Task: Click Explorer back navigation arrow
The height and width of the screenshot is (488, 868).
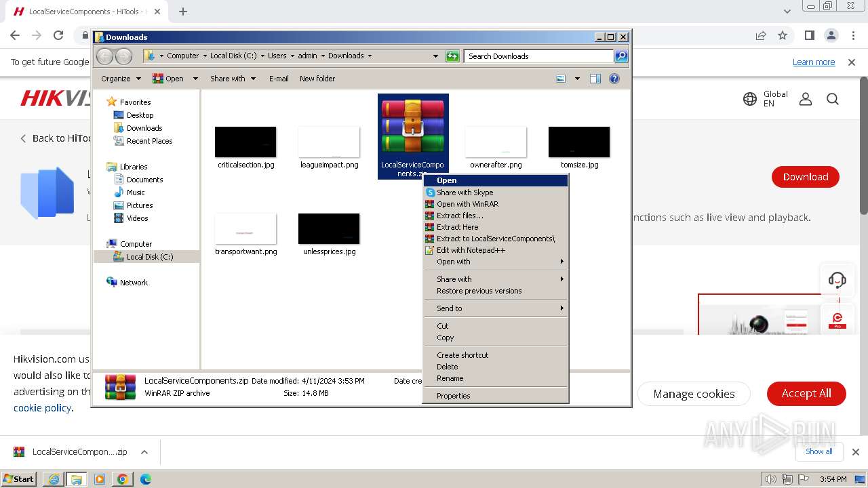Action: click(x=105, y=56)
